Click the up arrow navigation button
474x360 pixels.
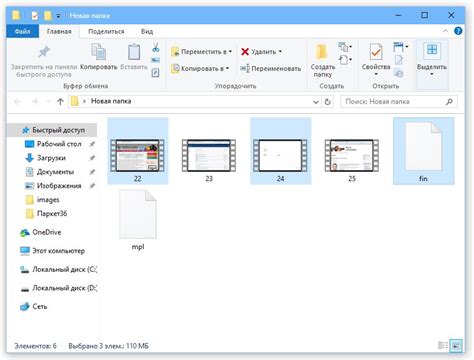[x=60, y=102]
